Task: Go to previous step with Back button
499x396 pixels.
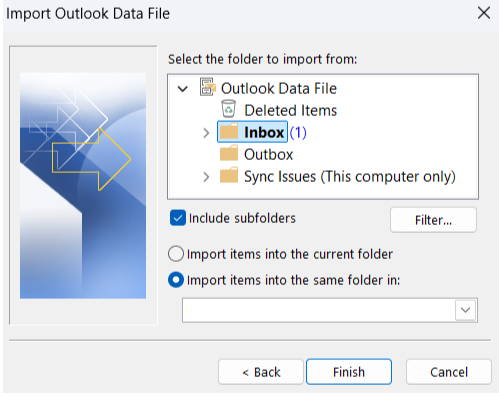Action: pyautogui.click(x=261, y=372)
